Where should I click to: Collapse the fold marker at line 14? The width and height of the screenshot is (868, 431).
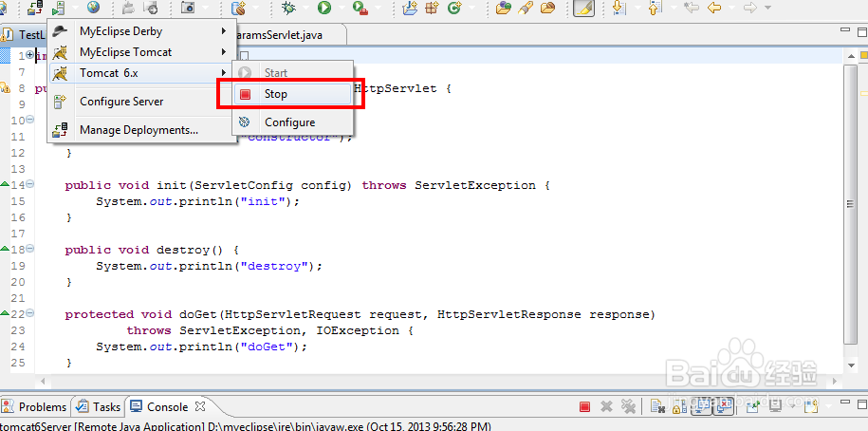coord(30,184)
